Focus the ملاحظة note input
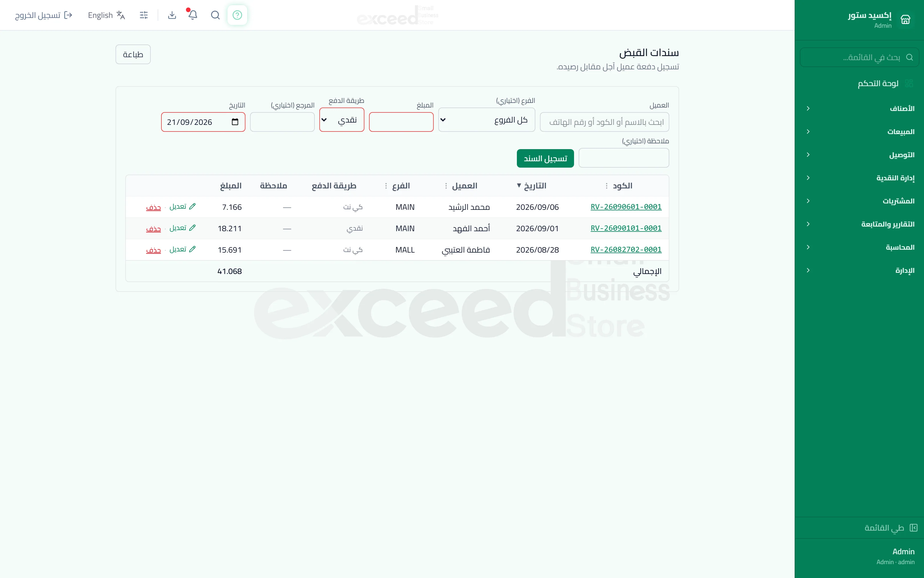The image size is (924, 578). click(x=624, y=158)
